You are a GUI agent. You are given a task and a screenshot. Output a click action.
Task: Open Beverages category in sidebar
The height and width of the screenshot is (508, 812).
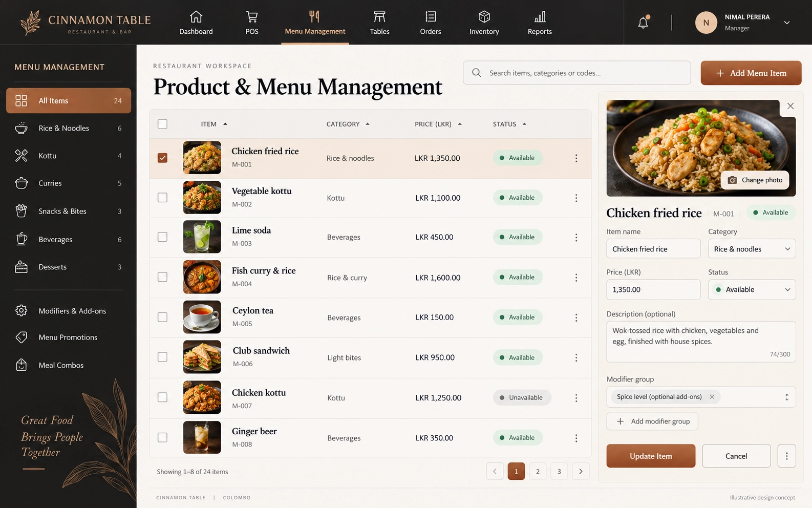tap(69, 239)
